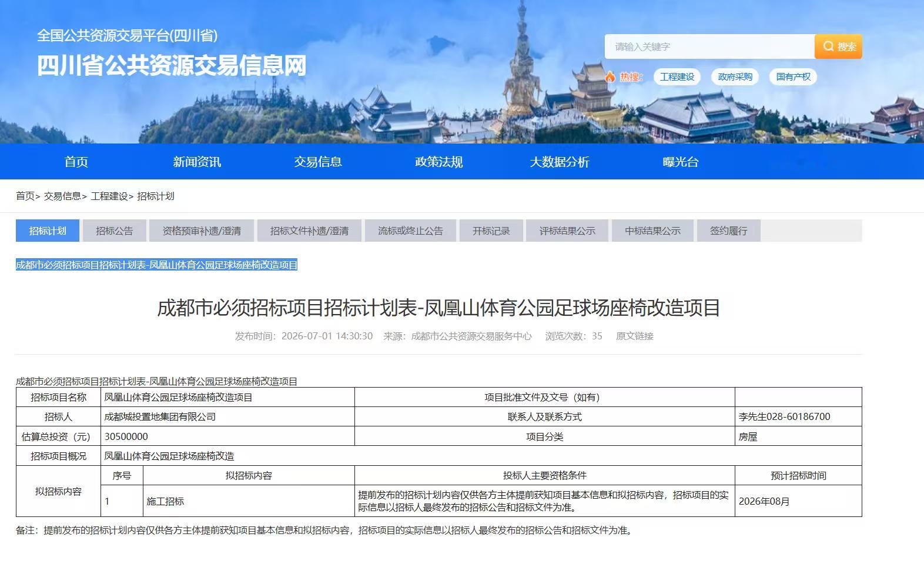Focus the 请输入关键字 search input field
This screenshot has height=577, width=924.
click(709, 46)
